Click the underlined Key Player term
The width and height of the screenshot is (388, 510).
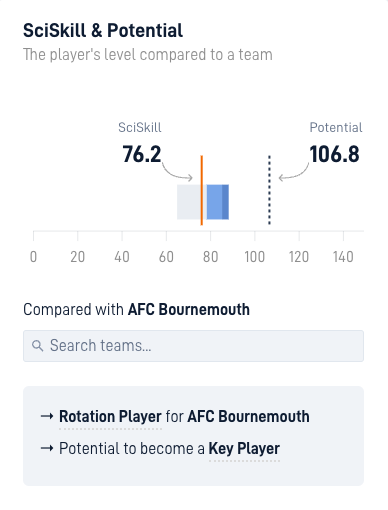click(x=244, y=448)
